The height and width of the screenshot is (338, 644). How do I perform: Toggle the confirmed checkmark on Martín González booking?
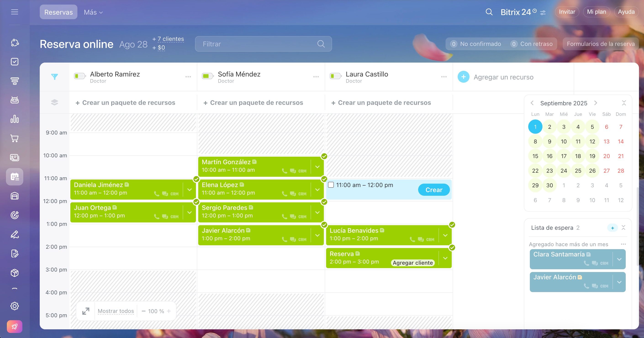324,156
